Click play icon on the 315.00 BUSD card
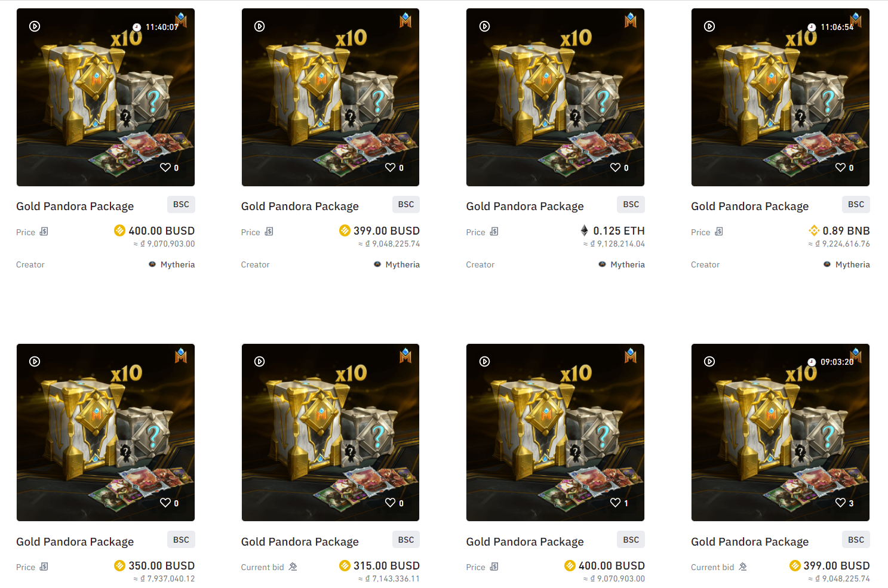Screen dimensions: 888x588 click(260, 362)
